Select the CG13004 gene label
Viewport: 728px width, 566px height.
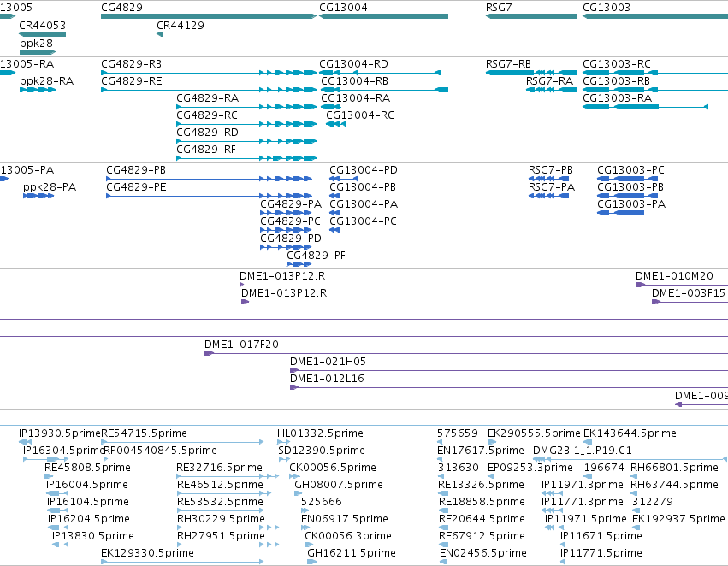(343, 8)
